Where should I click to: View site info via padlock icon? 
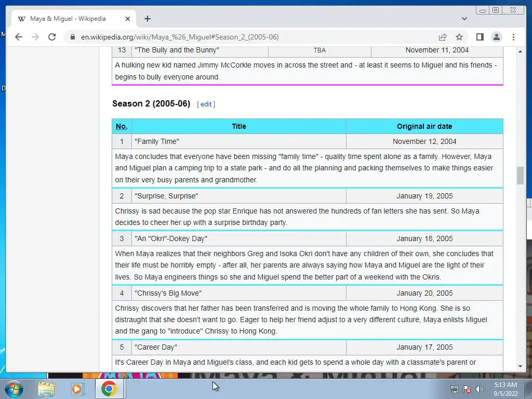72,37
